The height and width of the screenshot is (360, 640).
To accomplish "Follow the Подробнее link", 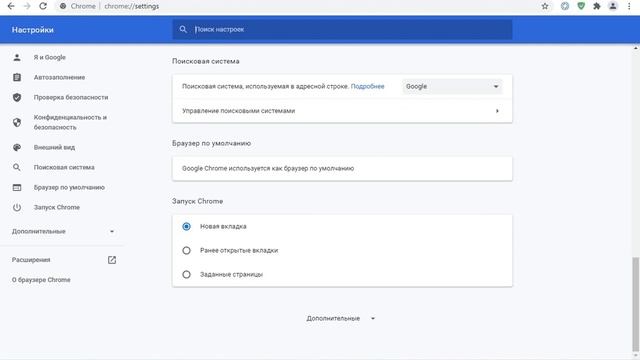I will tap(367, 87).
